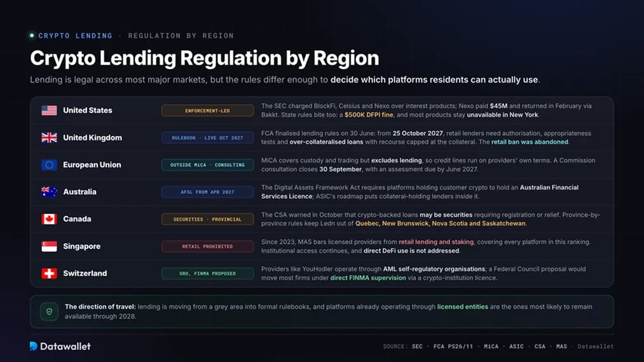Click 'over-collateralised loans' bold text

(x=326, y=142)
